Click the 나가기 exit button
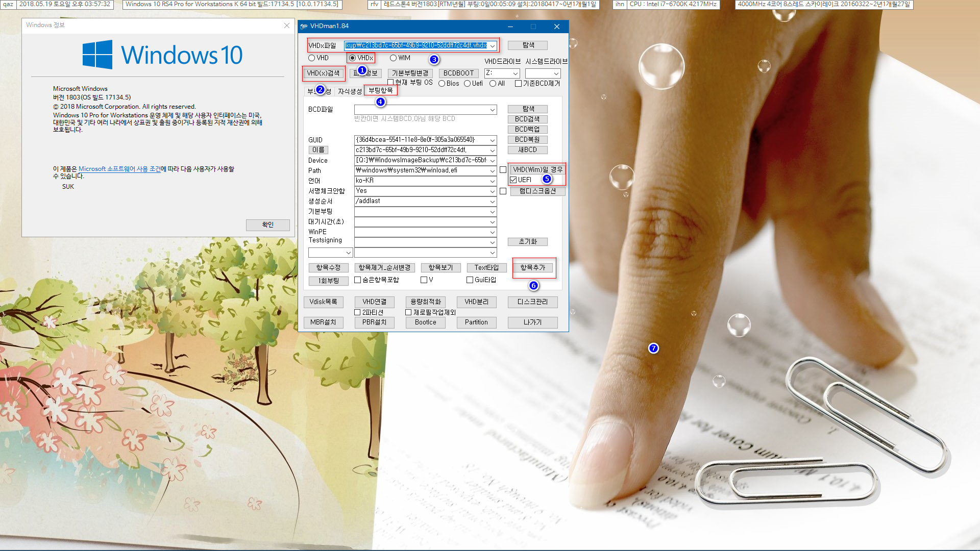Viewport: 980px width, 551px height. tap(532, 322)
